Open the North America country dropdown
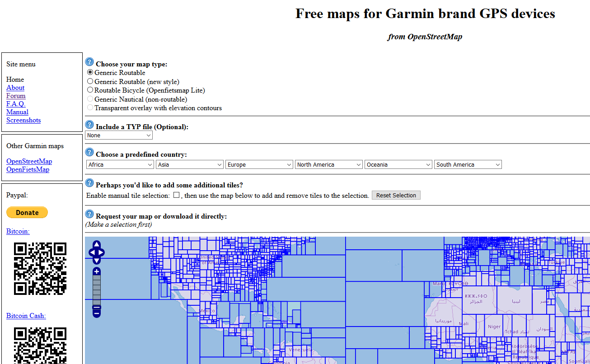 [329, 165]
